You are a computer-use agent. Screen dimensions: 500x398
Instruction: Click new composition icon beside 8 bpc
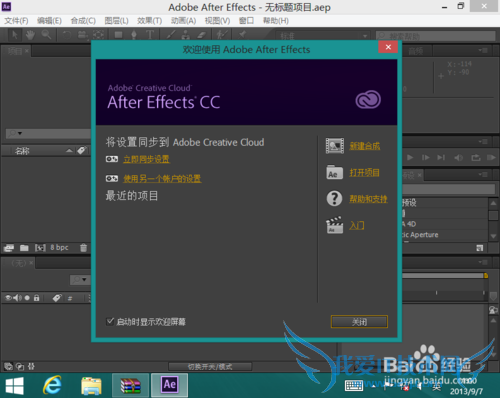pos(40,248)
